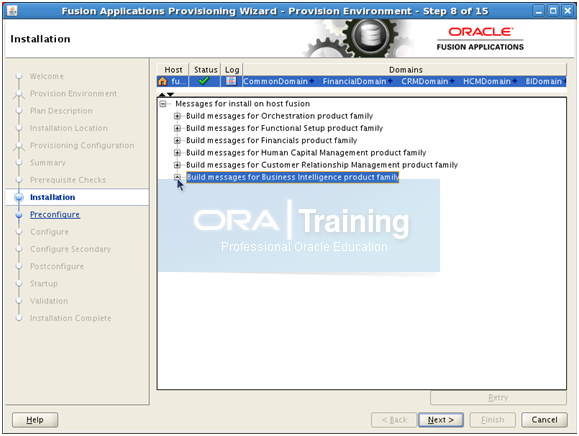Image resolution: width=579 pixels, height=436 pixels.
Task: Select Installation Complete step in sidebar
Action: pyautogui.click(x=70, y=318)
